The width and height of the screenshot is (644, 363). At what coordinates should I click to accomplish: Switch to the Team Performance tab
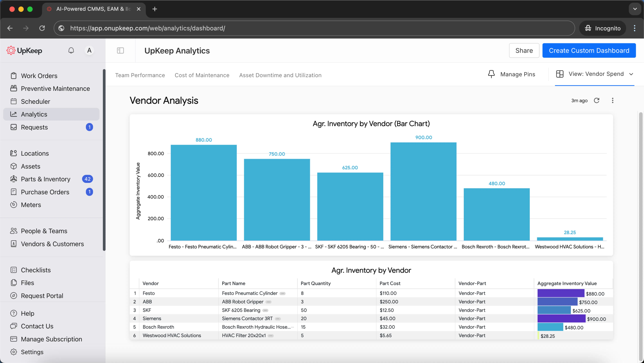pos(140,75)
